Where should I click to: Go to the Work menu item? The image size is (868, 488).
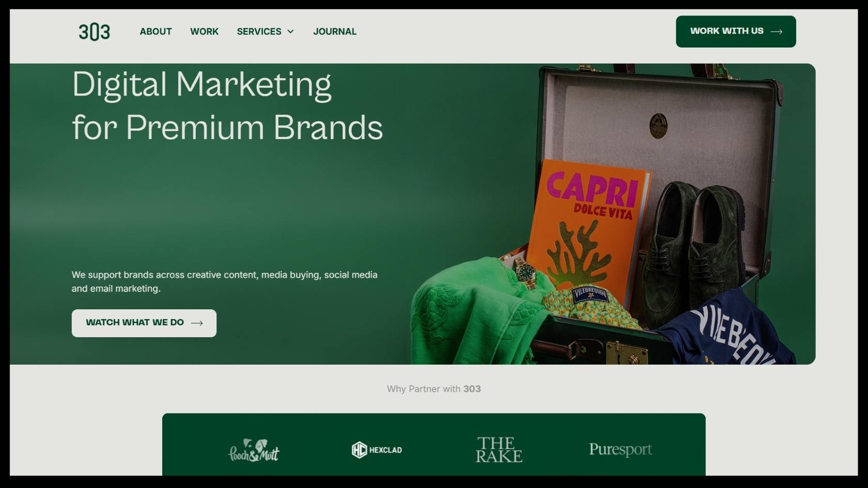click(204, 32)
